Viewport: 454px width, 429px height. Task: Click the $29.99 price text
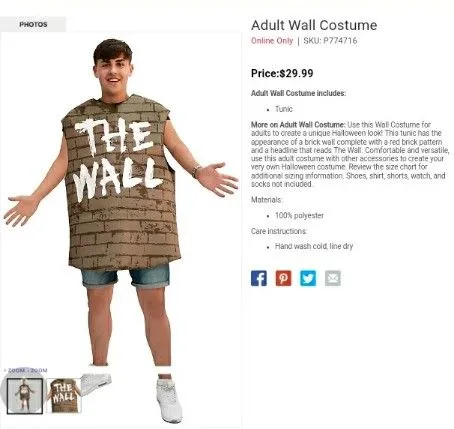tap(296, 73)
